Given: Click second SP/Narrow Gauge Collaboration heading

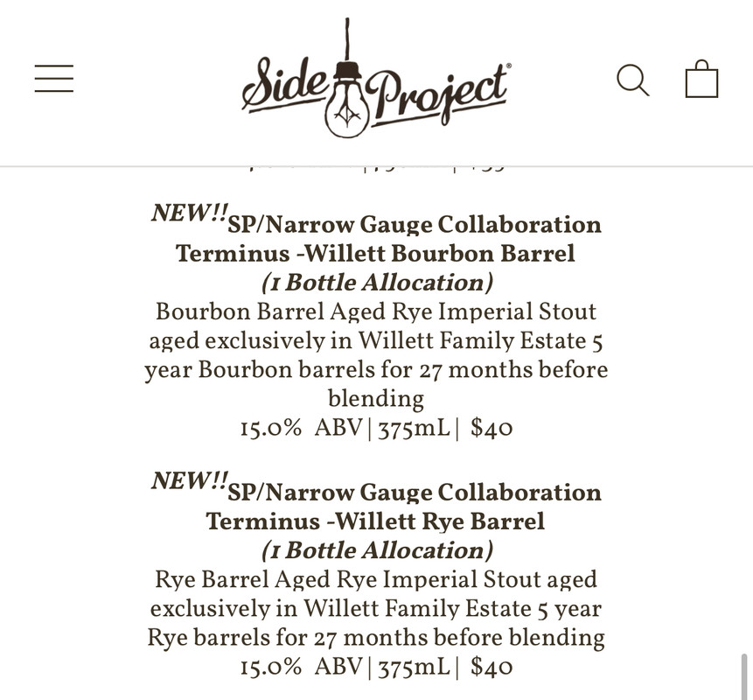Looking at the screenshot, I should (414, 493).
